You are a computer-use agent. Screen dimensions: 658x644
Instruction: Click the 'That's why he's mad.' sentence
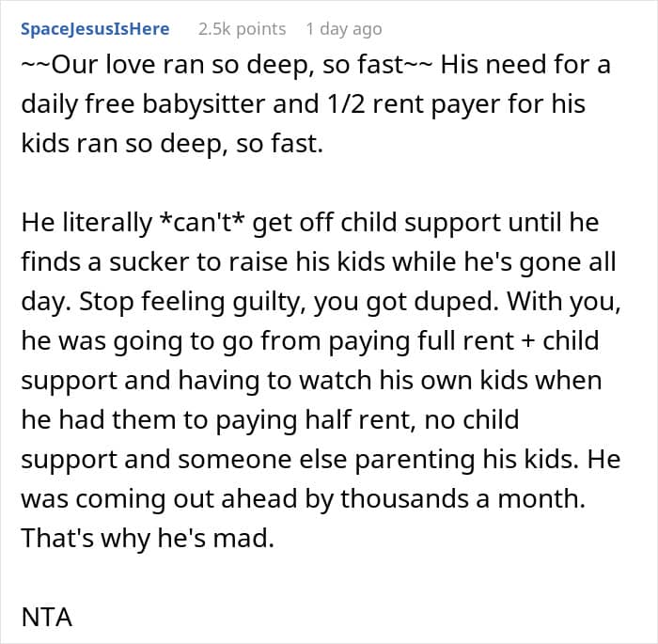coord(148,538)
